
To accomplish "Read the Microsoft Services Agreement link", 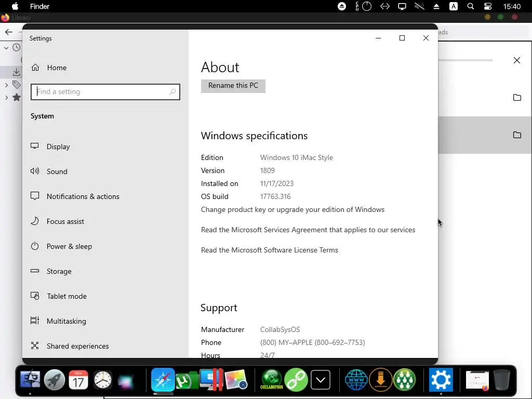I will point(308,230).
